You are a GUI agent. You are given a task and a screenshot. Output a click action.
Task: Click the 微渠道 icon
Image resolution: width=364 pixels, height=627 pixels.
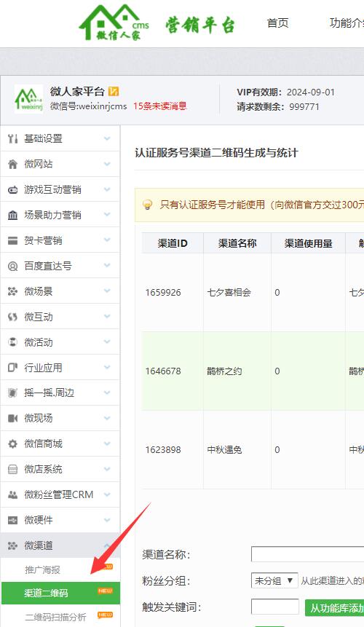click(x=13, y=546)
